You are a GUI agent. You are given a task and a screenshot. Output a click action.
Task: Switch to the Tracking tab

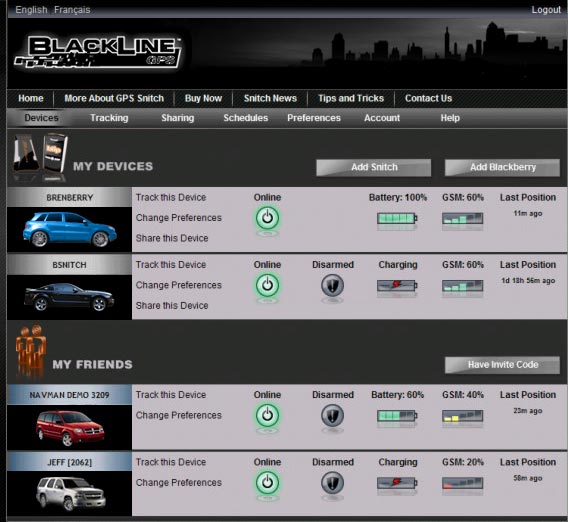(x=109, y=118)
